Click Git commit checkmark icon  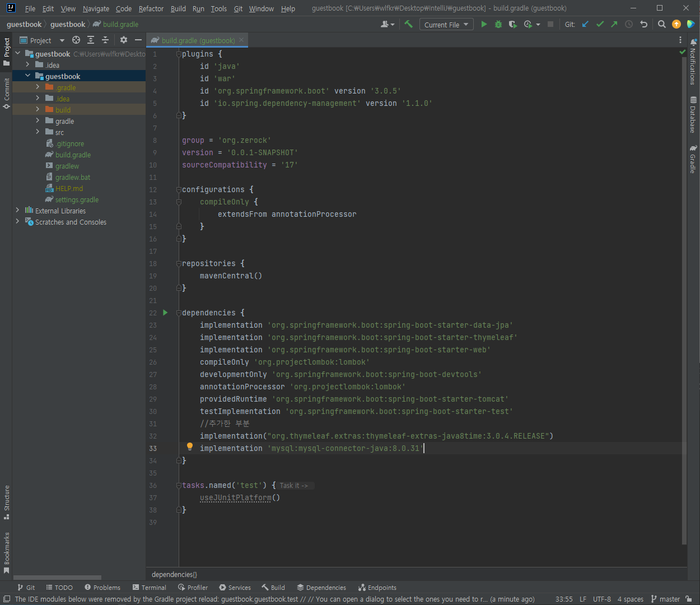pyautogui.click(x=600, y=24)
